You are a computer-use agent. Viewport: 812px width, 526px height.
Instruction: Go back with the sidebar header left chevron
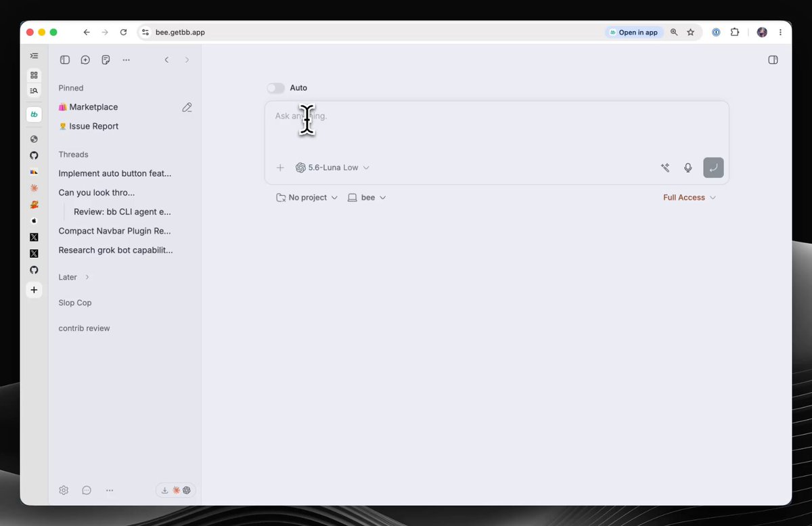click(166, 60)
